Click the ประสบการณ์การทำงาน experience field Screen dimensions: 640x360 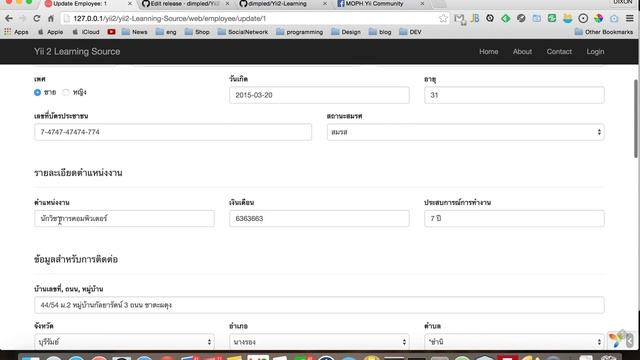click(514, 219)
